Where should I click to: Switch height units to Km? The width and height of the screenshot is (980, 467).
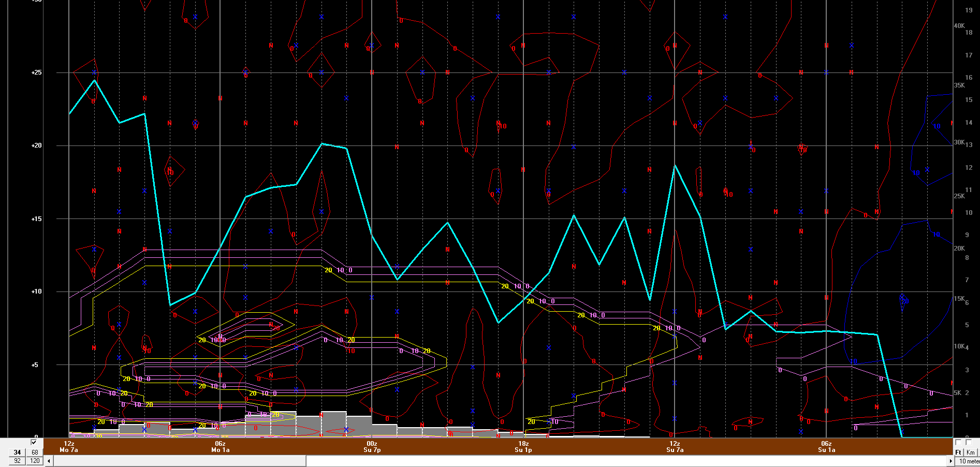point(970,453)
